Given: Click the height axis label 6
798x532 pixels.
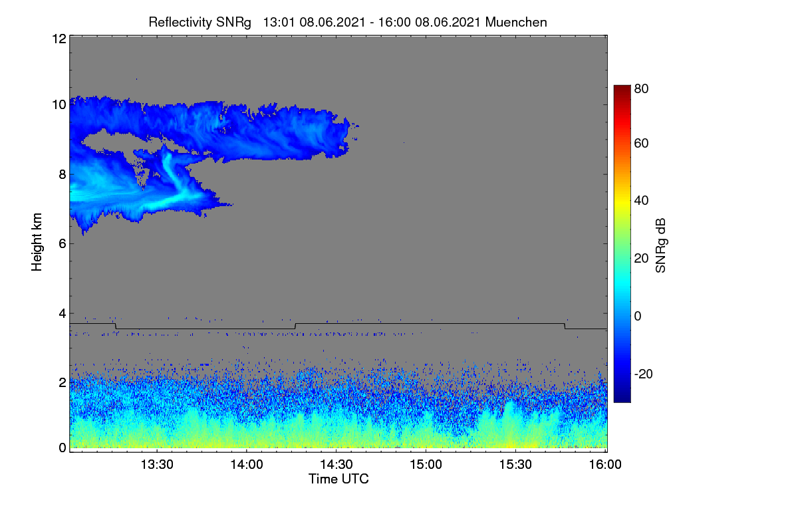Looking at the screenshot, I should click(62, 243).
